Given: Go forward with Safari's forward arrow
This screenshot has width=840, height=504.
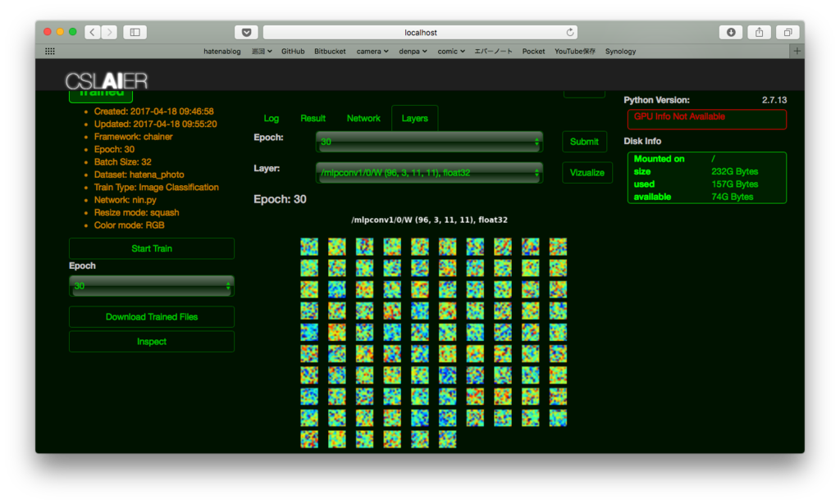Looking at the screenshot, I should coord(109,32).
